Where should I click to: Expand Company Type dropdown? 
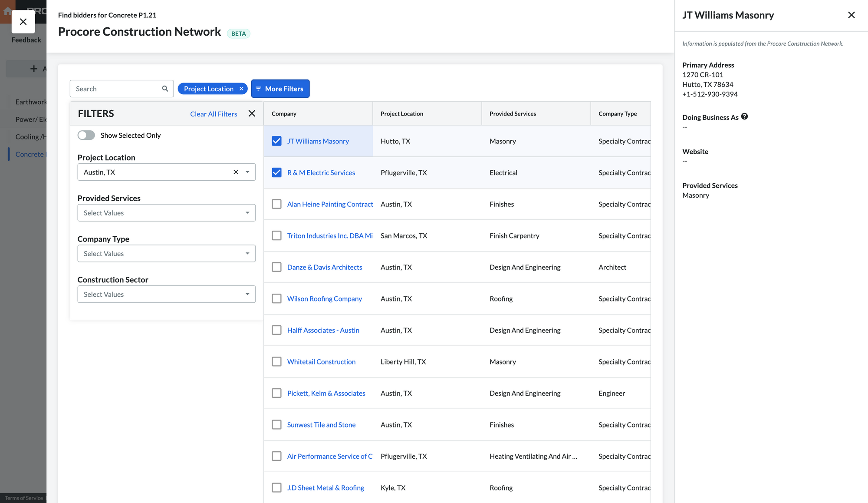coord(166,254)
